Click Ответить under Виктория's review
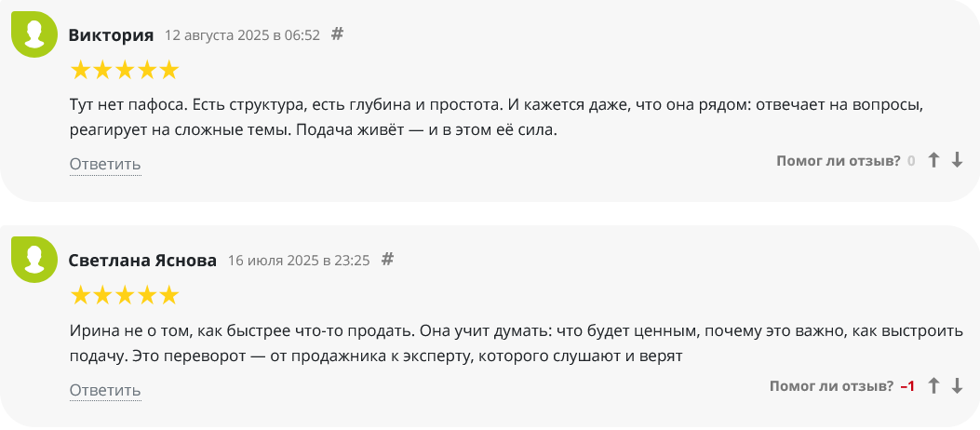This screenshot has width=980, height=430. tap(105, 165)
